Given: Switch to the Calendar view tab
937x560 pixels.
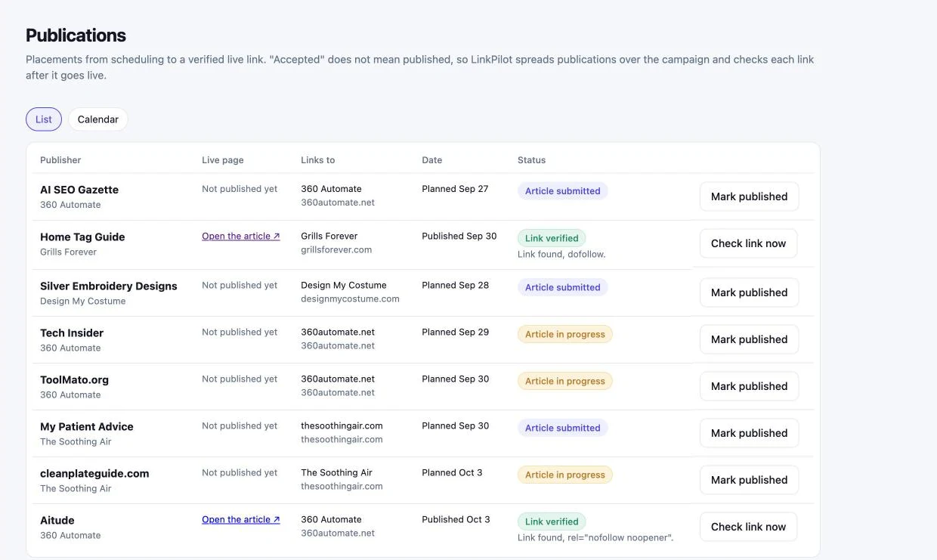Looking at the screenshot, I should pyautogui.click(x=98, y=119).
